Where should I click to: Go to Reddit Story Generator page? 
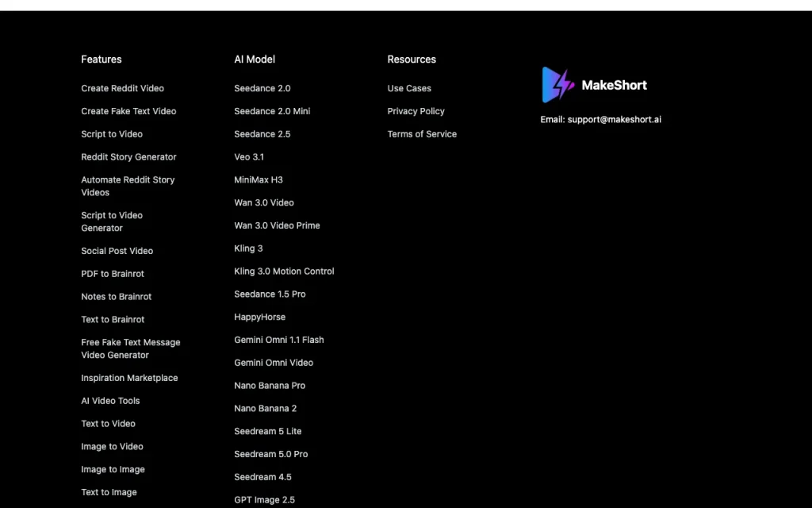tap(128, 156)
